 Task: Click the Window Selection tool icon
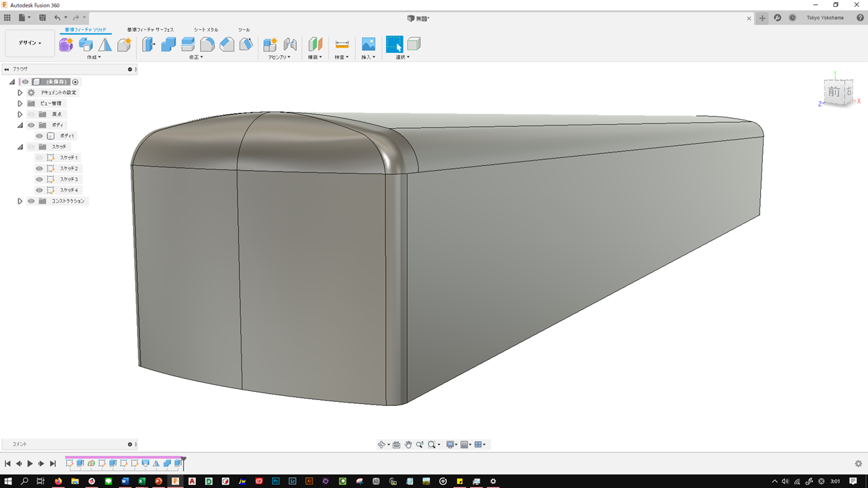click(394, 45)
